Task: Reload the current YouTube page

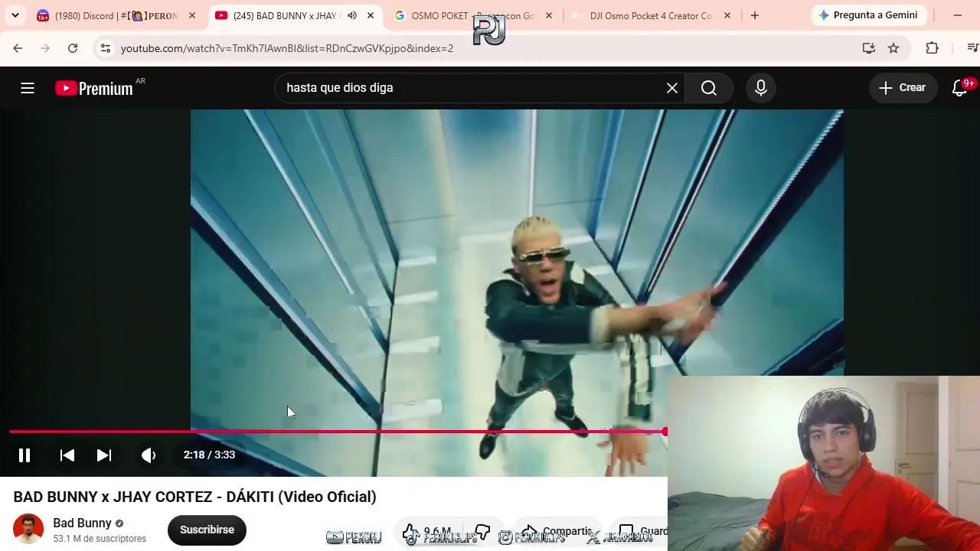Action: click(x=73, y=48)
